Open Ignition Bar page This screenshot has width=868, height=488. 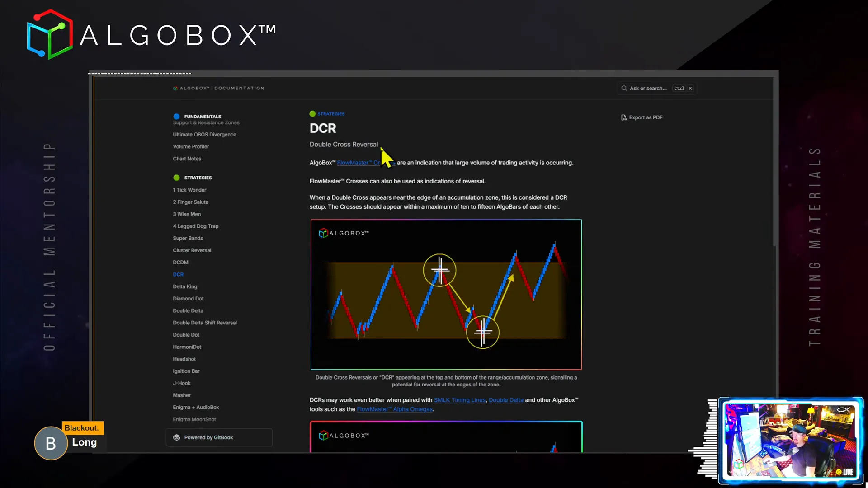coord(186,371)
